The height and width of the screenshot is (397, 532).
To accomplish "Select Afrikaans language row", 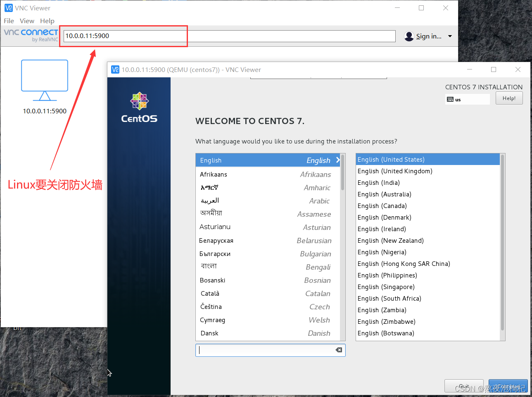I will pyautogui.click(x=268, y=175).
